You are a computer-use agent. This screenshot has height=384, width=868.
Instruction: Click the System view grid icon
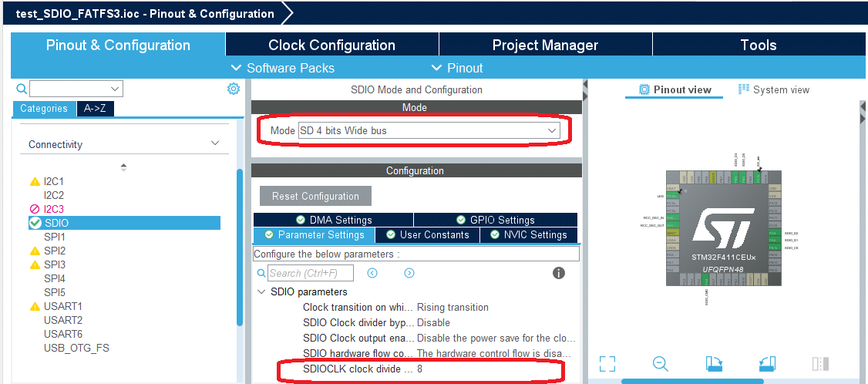click(743, 89)
